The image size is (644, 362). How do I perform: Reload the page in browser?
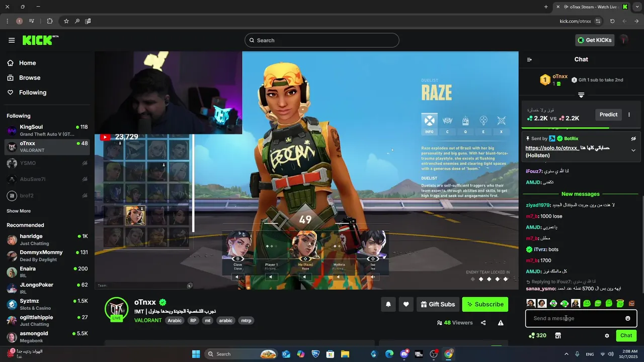coord(612,21)
